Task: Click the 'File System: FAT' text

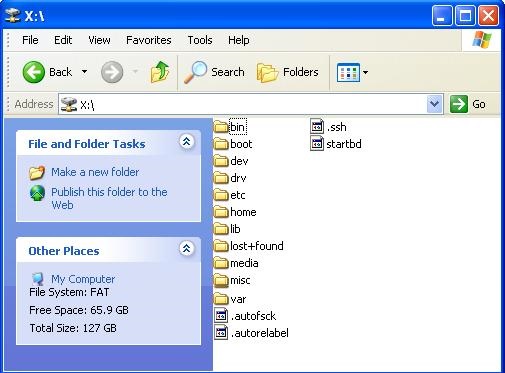Action: pos(69,292)
